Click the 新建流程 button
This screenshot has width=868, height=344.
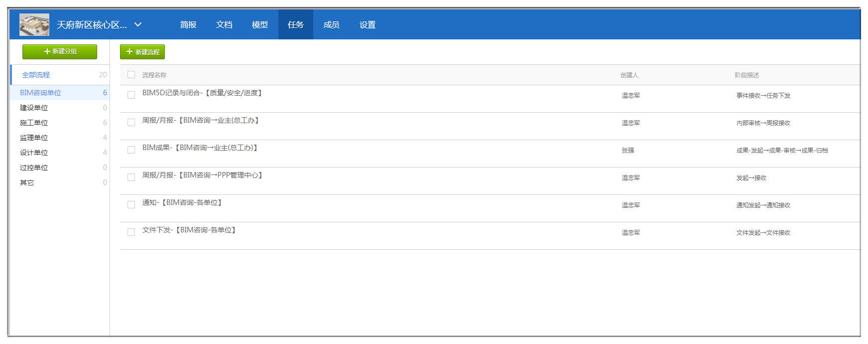tap(142, 52)
